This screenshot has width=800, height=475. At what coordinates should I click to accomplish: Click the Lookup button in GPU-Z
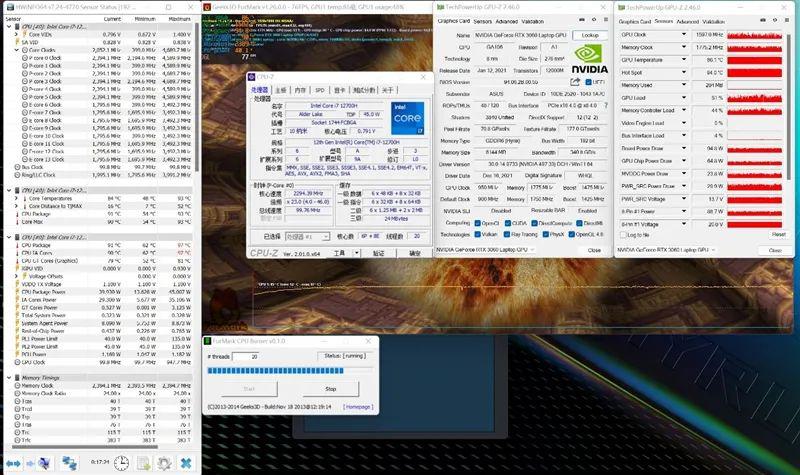[x=590, y=35]
